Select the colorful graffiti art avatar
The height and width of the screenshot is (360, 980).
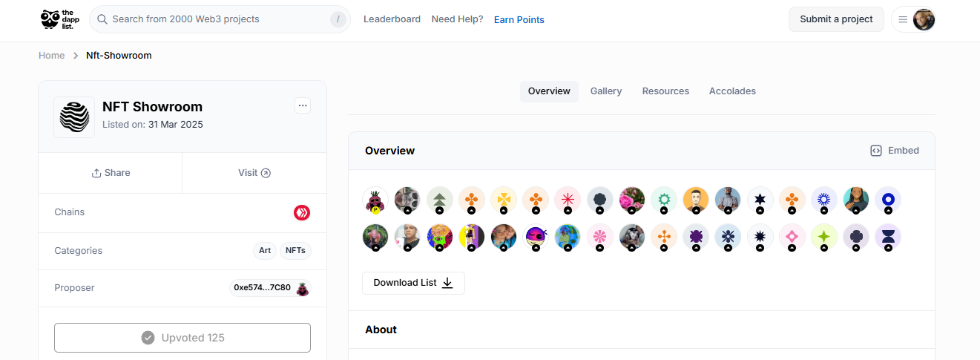(440, 237)
